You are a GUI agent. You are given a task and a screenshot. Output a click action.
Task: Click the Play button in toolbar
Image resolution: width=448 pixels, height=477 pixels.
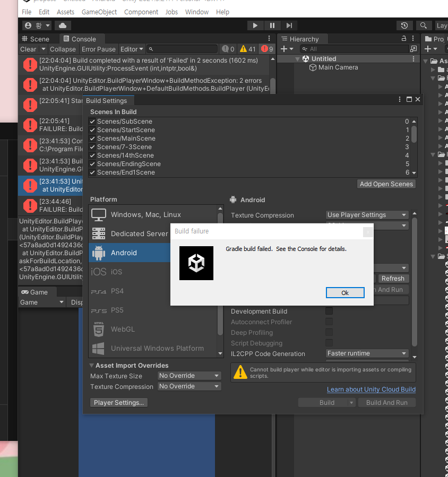pyautogui.click(x=255, y=25)
